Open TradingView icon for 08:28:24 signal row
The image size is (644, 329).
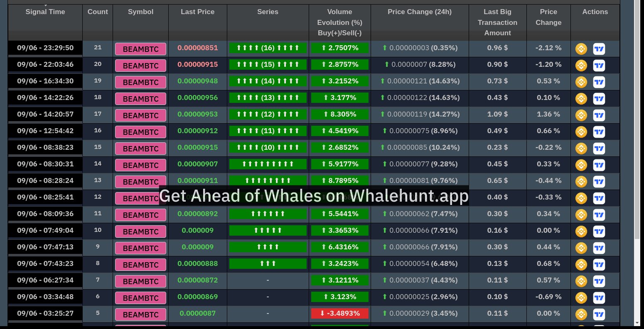point(599,182)
